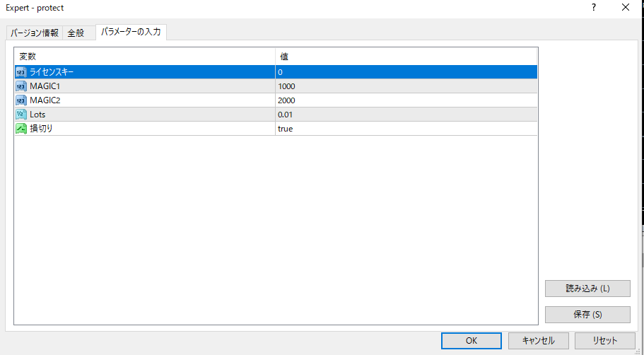The width and height of the screenshot is (644, 355).
Task: Click the boolean icon beside 損切り
Action: [x=21, y=129]
